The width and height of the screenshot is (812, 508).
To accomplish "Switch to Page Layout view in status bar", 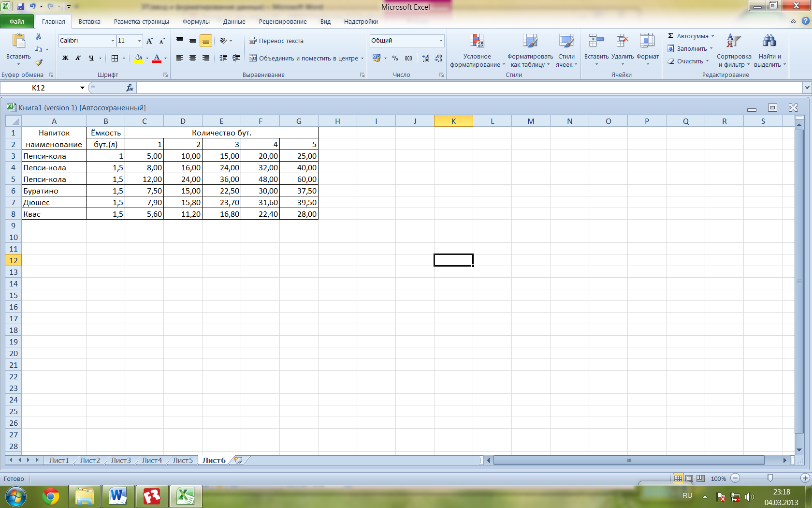I will click(x=689, y=478).
